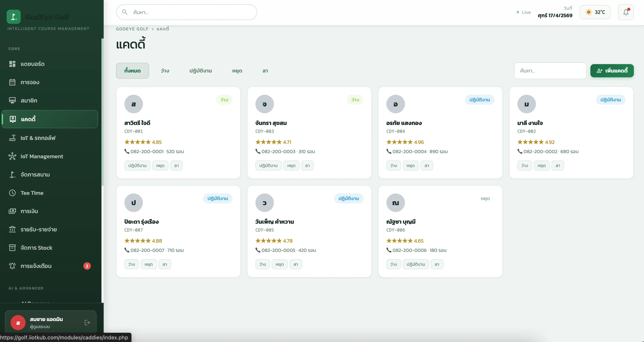Click the red 2 notification badge
The height and width of the screenshot is (342, 644).
(87, 266)
